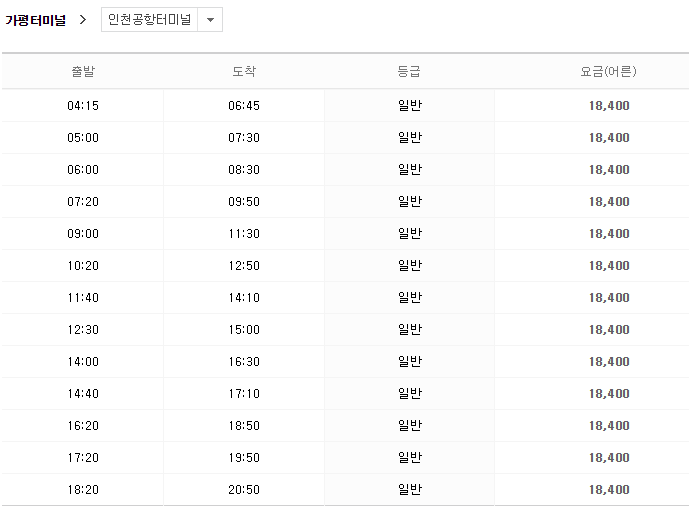Image resolution: width=689 pixels, height=507 pixels.
Task: Select the 04:15 departure time row
Action: click(x=83, y=106)
